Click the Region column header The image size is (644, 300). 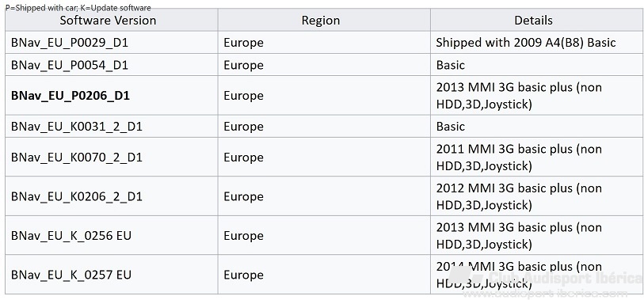point(320,21)
